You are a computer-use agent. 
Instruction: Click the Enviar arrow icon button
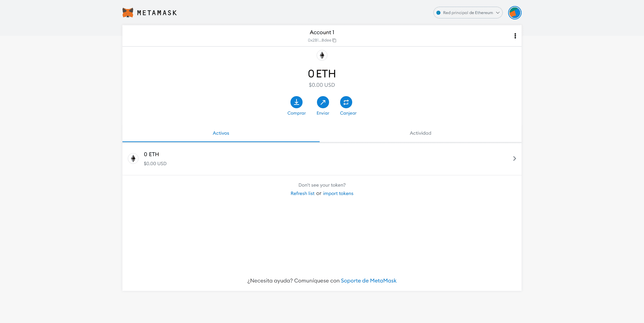point(323,102)
